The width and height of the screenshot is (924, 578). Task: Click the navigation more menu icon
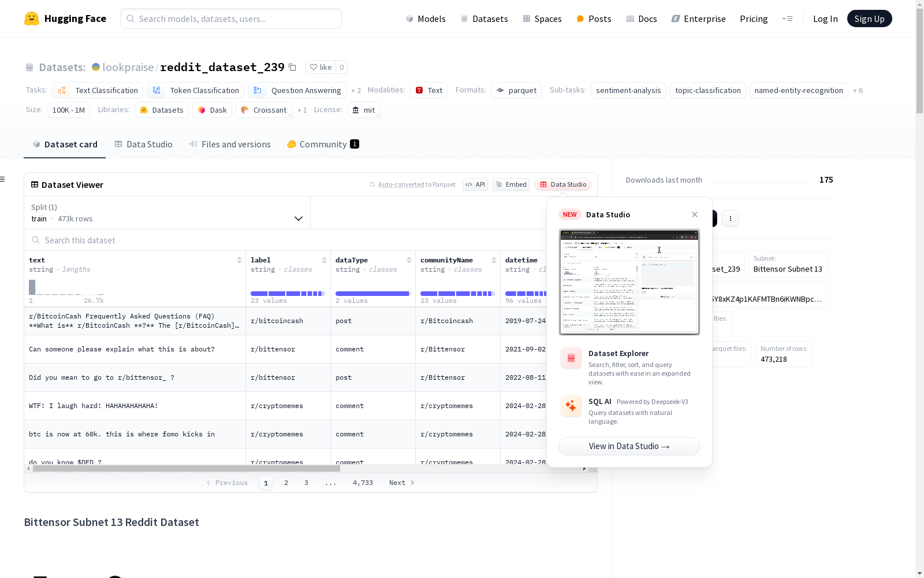787,18
